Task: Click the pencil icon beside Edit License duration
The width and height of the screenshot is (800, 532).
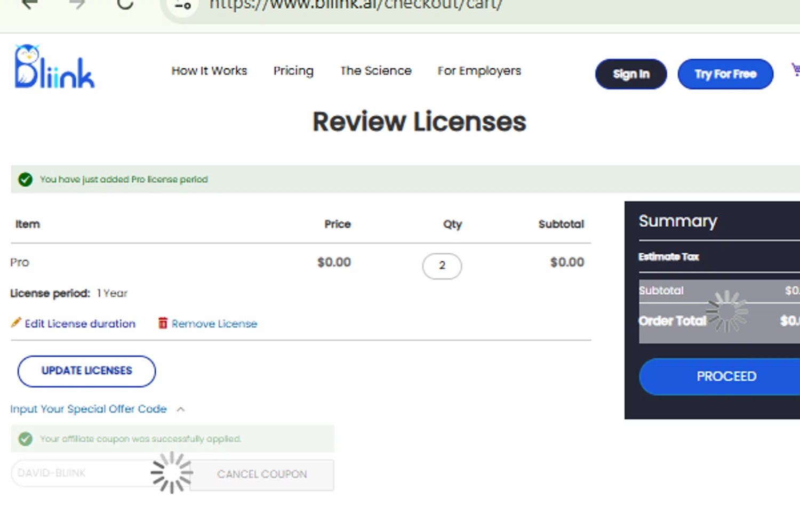Action: [16, 323]
